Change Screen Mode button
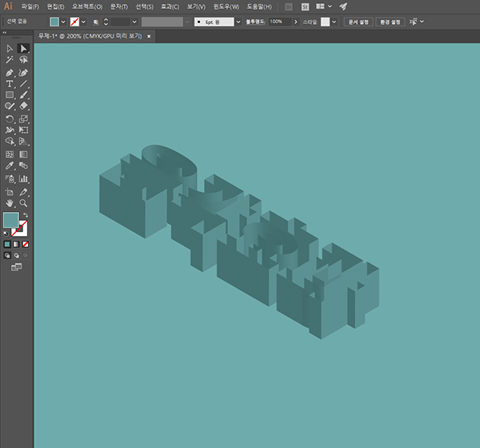 (x=16, y=267)
